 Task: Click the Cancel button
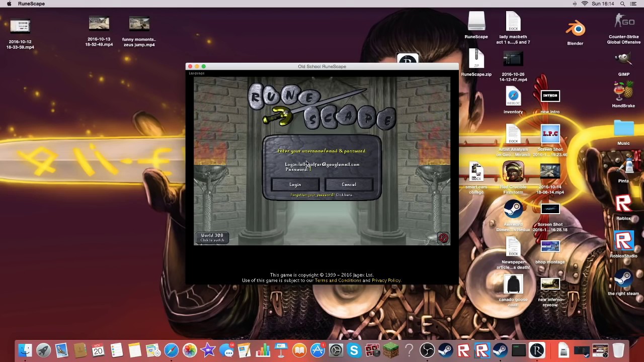[349, 185]
